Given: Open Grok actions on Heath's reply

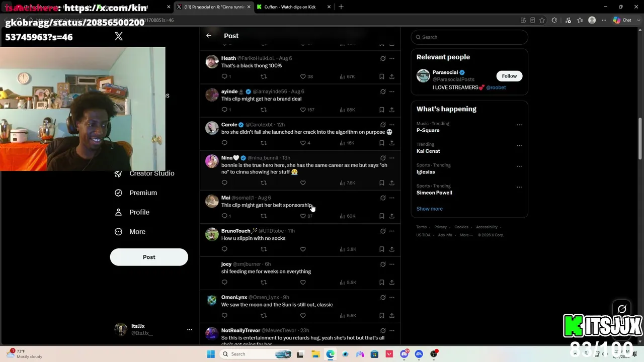Looking at the screenshot, I should pyautogui.click(x=383, y=58).
